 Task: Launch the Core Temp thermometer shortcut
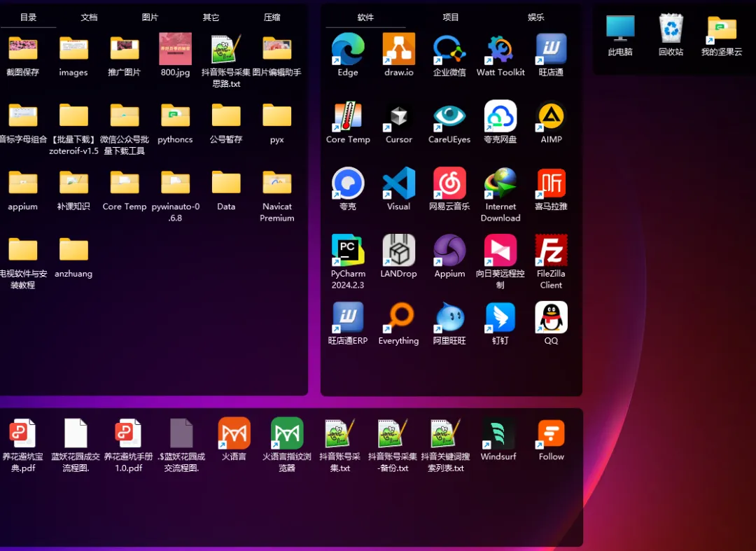[x=348, y=116]
